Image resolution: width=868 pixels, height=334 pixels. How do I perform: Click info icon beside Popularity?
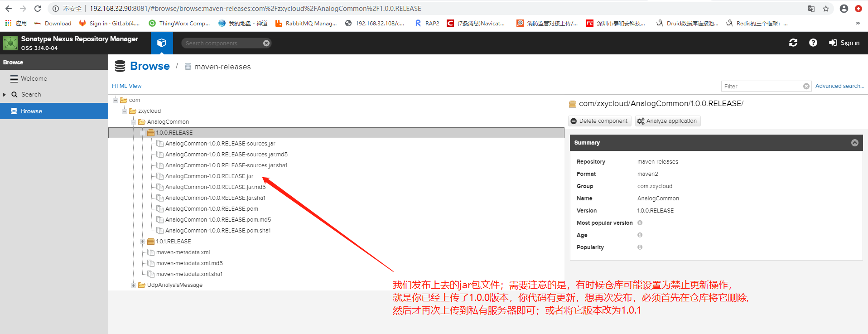coord(640,247)
